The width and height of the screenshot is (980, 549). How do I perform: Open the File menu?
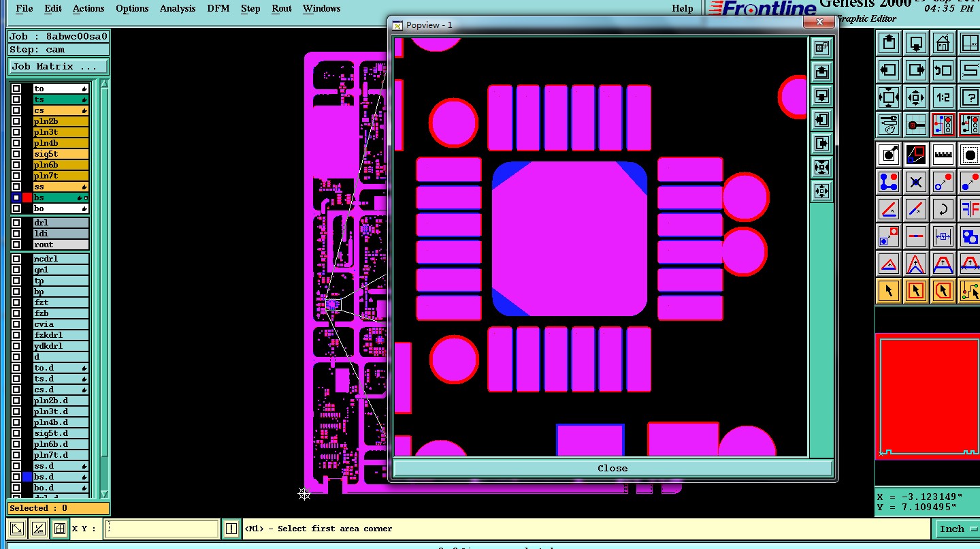pyautogui.click(x=24, y=8)
